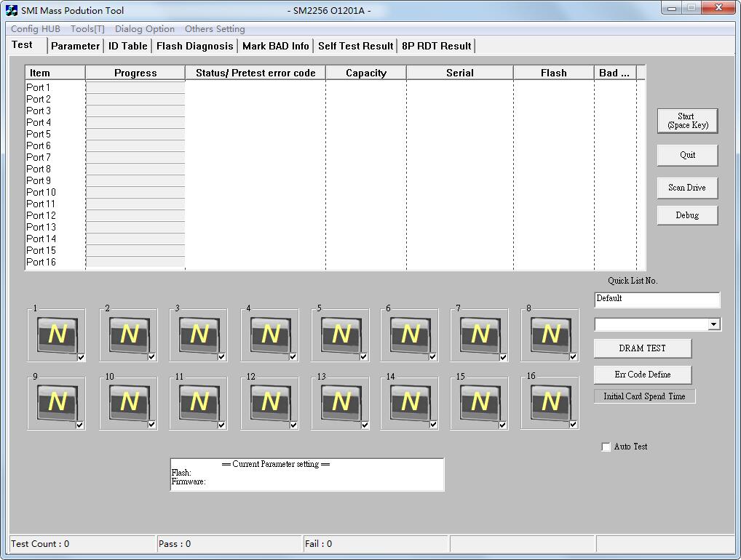Select the port 14 drive icon
The image size is (741, 560).
click(x=411, y=402)
